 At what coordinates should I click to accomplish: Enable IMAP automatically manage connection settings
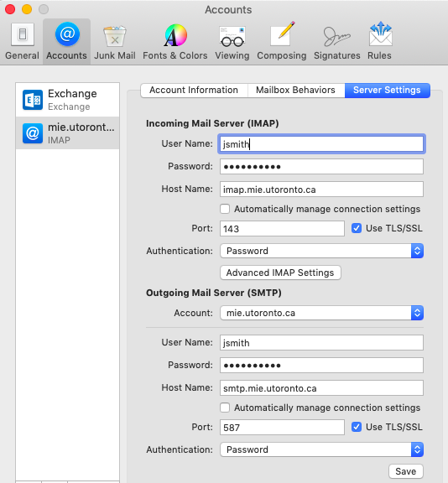tap(225, 209)
